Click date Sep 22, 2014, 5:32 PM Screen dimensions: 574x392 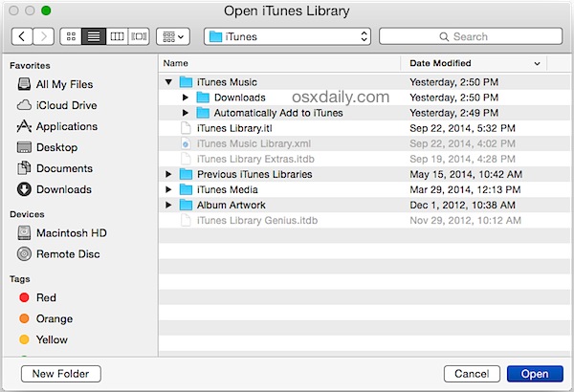click(462, 128)
